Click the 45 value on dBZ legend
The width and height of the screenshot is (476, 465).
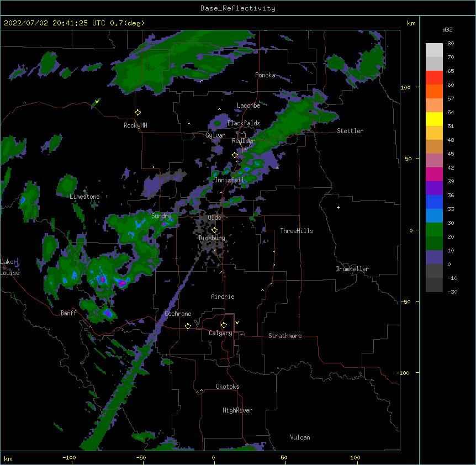coord(451,154)
